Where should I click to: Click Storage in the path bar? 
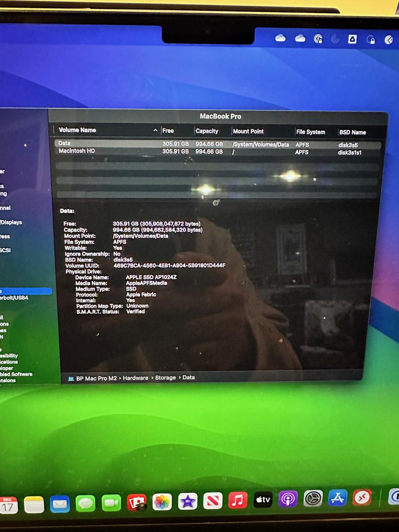(x=165, y=378)
